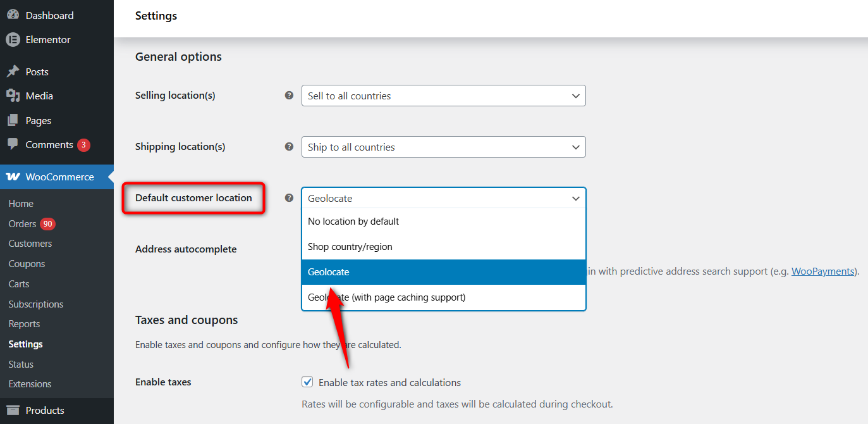Click the help icon beside Selling location(s)
The width and height of the screenshot is (868, 424).
pos(289,94)
